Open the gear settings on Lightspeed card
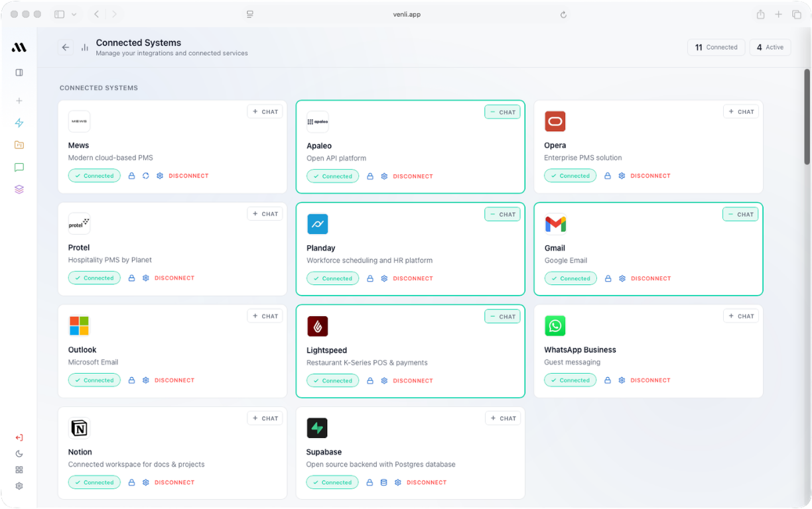The height and width of the screenshot is (509, 812). (x=384, y=380)
